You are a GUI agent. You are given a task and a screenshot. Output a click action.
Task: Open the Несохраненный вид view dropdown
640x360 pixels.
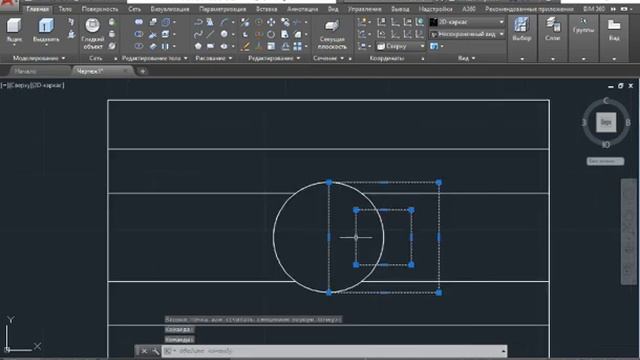(x=467, y=34)
